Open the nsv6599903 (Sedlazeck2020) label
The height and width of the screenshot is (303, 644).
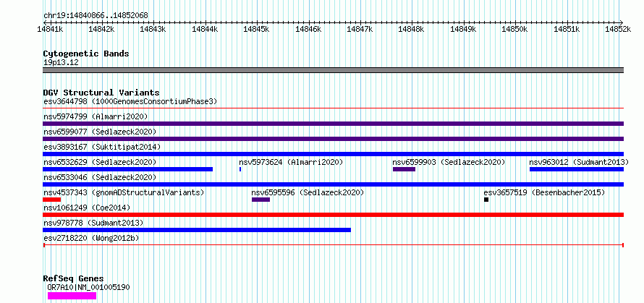point(449,162)
